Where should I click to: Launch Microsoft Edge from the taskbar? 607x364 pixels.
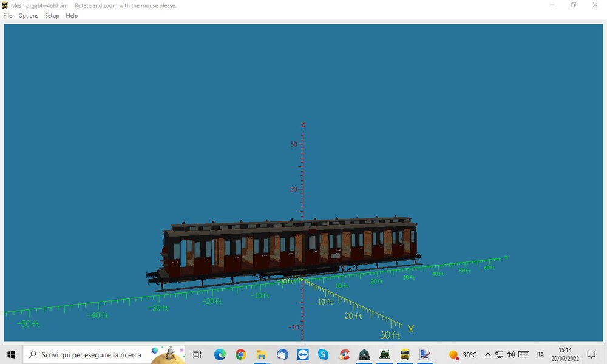[x=220, y=354]
